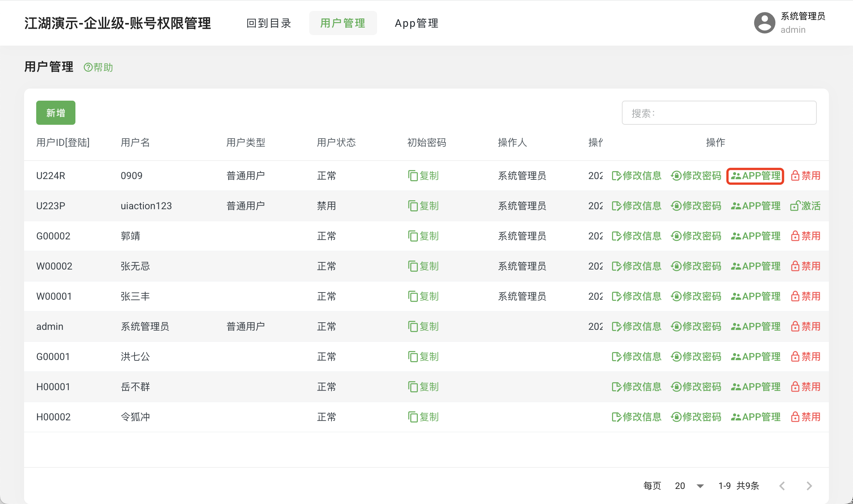Click into the 搜索 search field
The width and height of the screenshot is (853, 504).
(x=719, y=113)
